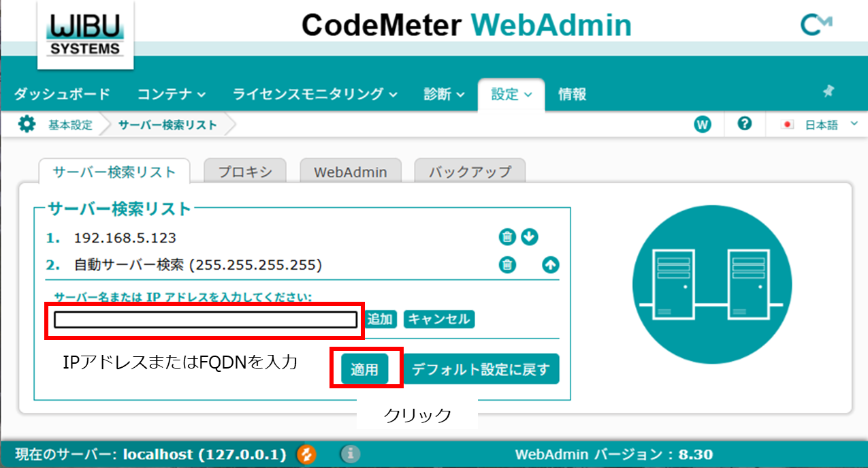
Task: Click the trash icon next to 192.168.5.123
Action: coord(507,237)
